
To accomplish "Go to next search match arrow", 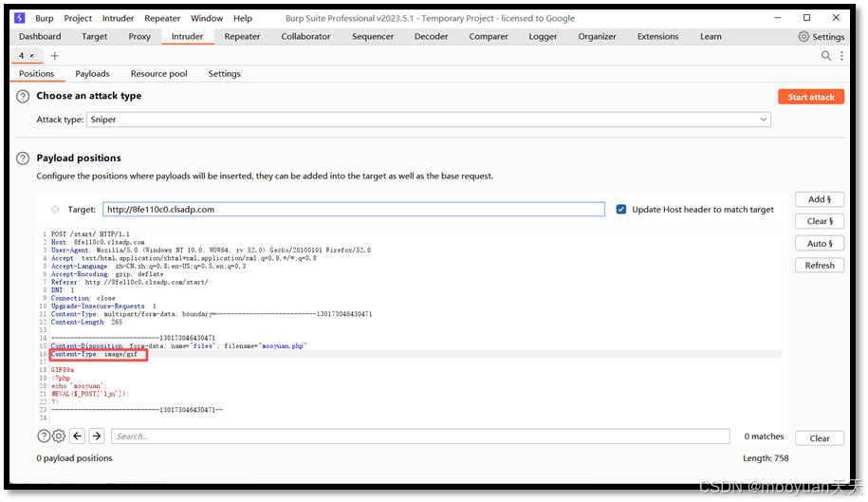I will (x=97, y=437).
